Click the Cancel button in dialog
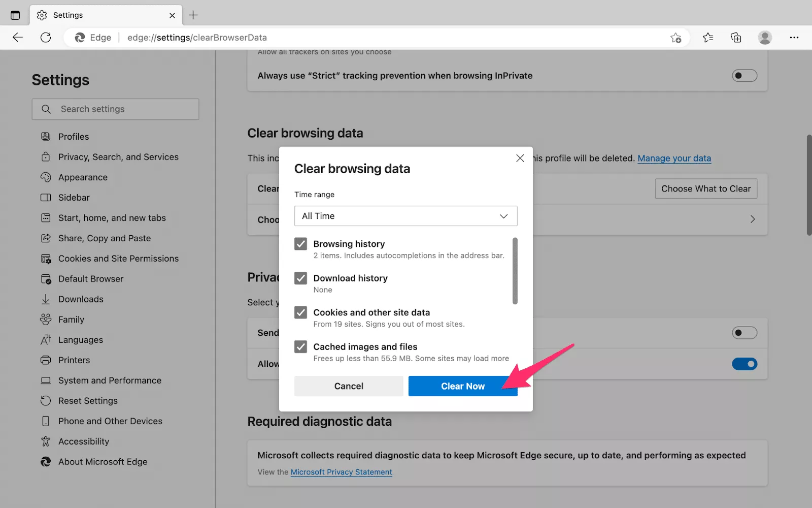Image resolution: width=812 pixels, height=508 pixels. [349, 386]
